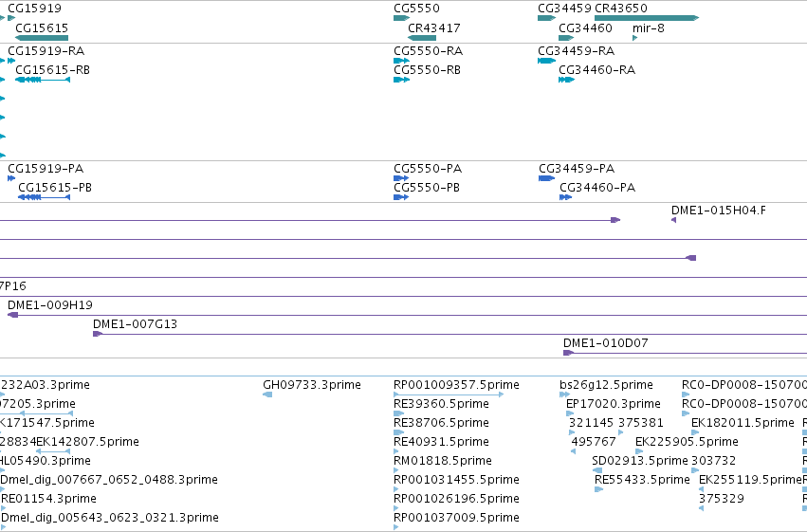Select EST EK255119.5prime
807x532 pixels.
(x=702, y=489)
